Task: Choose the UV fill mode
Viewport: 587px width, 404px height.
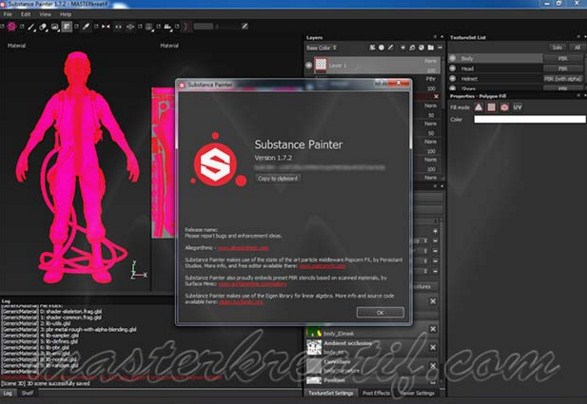Action: pyautogui.click(x=517, y=107)
